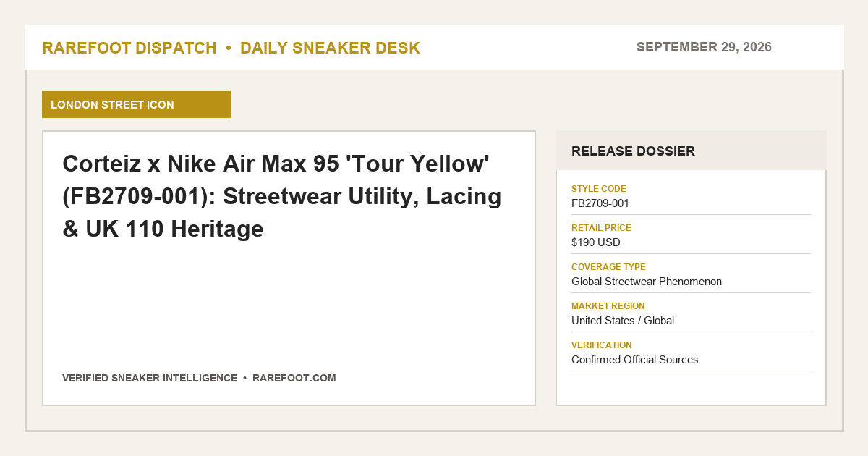Select the COVERAGE TYPE label
Image resolution: width=868 pixels, height=456 pixels.
pos(608,267)
